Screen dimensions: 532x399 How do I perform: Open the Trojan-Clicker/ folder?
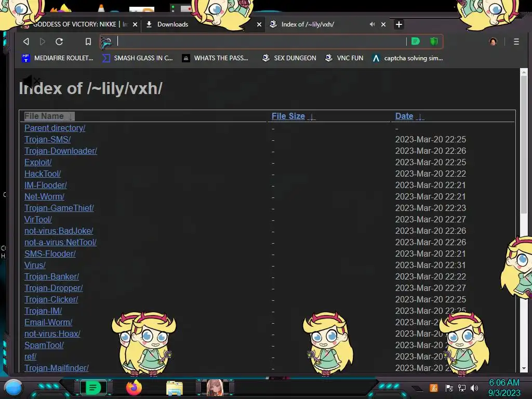(51, 300)
